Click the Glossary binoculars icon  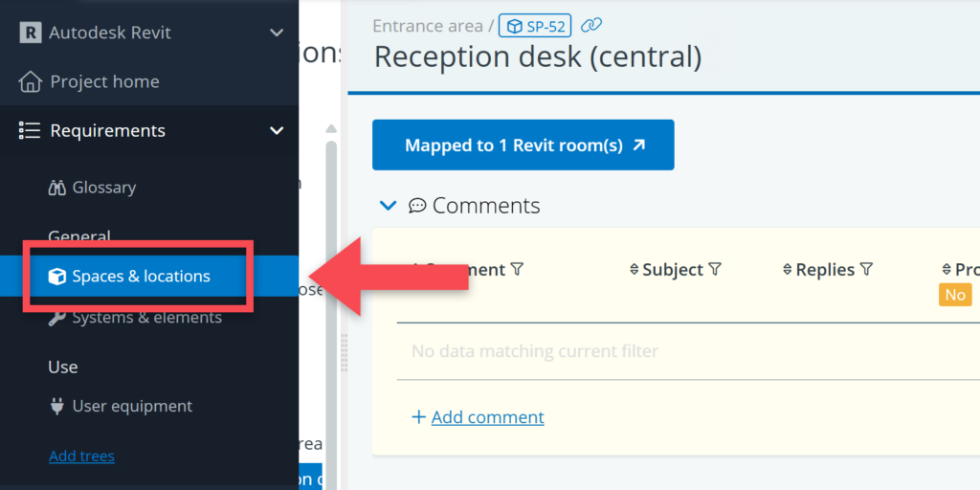56,188
